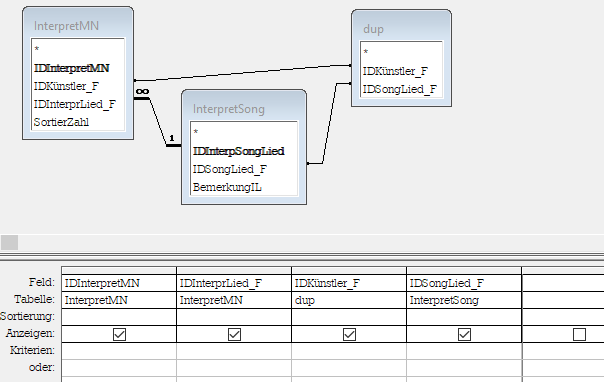Viewport: 604px width, 382px height.
Task: Select IDSongLied_F field in dup table box
Action: 399,89
